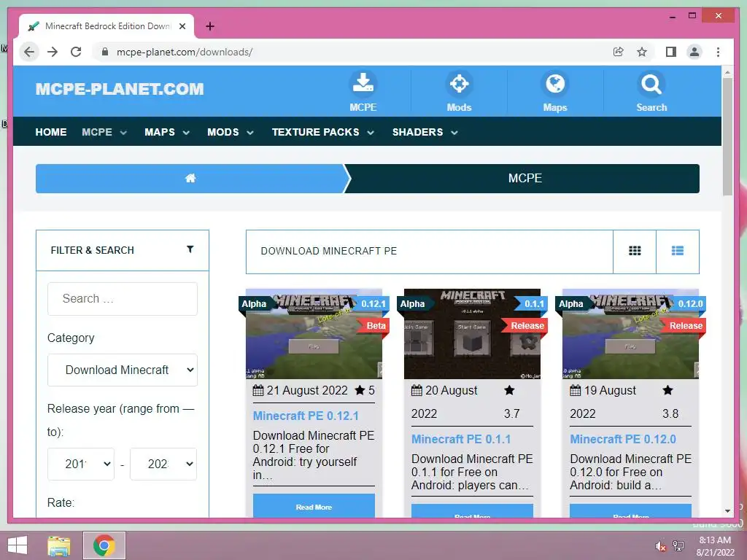Click the page vertical scrollbar thumb

727,136
